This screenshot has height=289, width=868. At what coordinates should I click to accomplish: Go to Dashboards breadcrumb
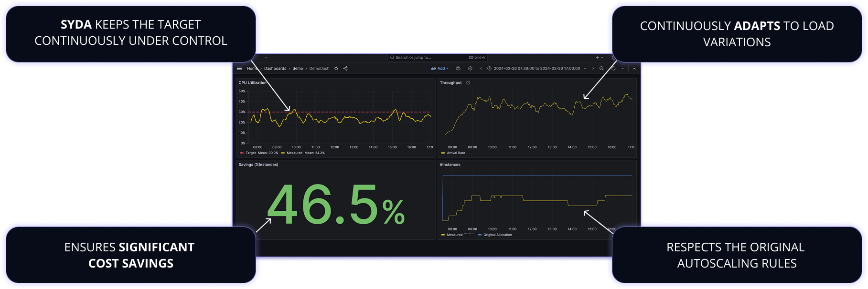click(x=275, y=69)
